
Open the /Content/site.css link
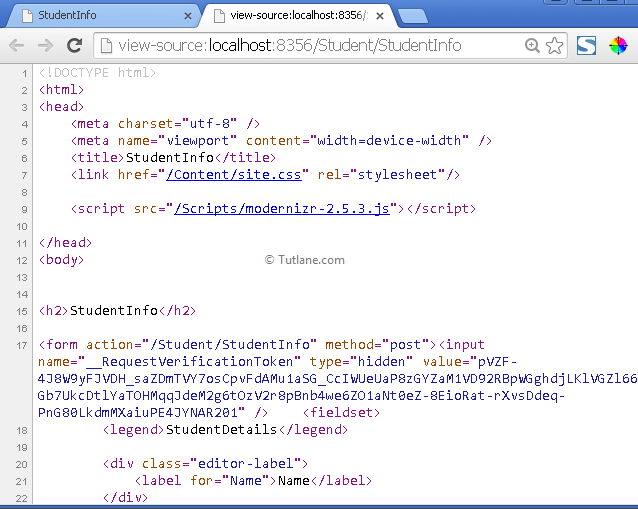(x=234, y=175)
